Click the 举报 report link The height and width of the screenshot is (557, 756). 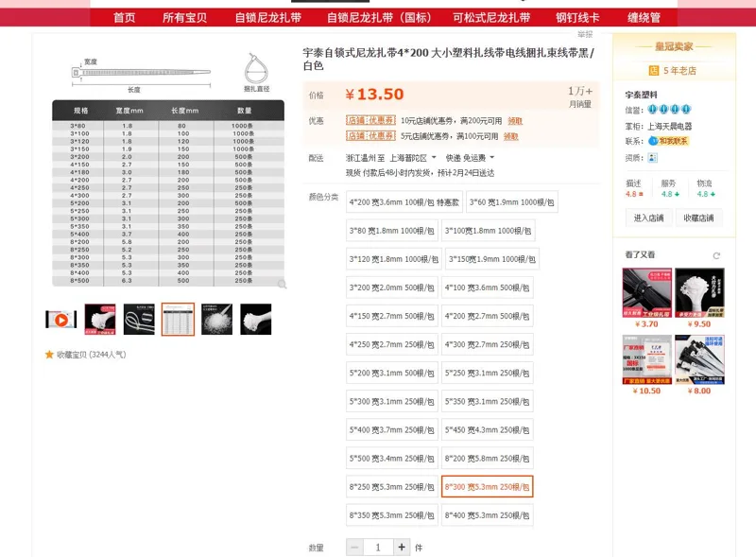pos(585,34)
